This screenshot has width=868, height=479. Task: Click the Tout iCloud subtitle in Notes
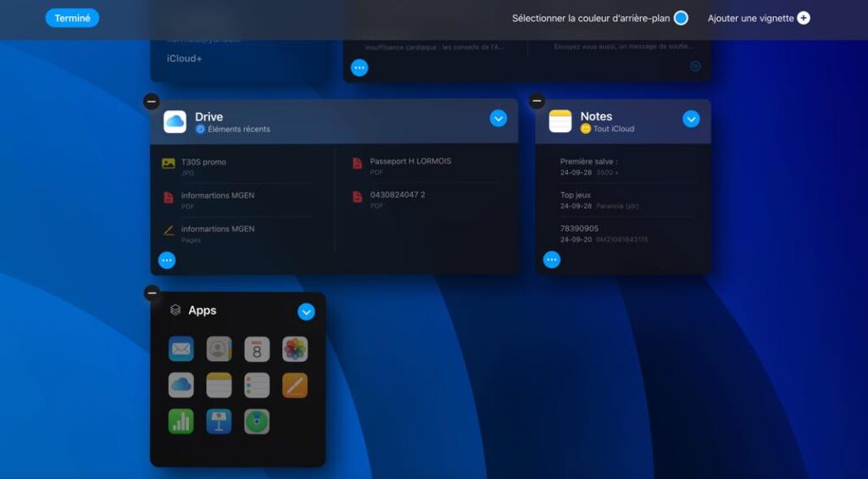[x=614, y=129]
